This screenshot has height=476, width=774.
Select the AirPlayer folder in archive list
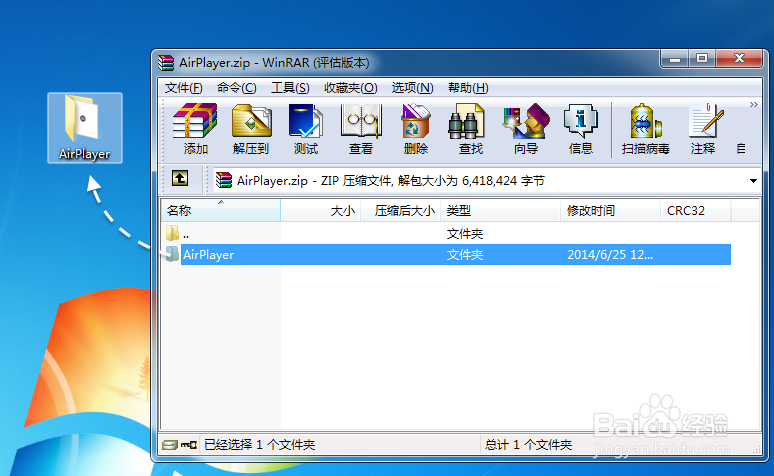[x=446, y=254]
